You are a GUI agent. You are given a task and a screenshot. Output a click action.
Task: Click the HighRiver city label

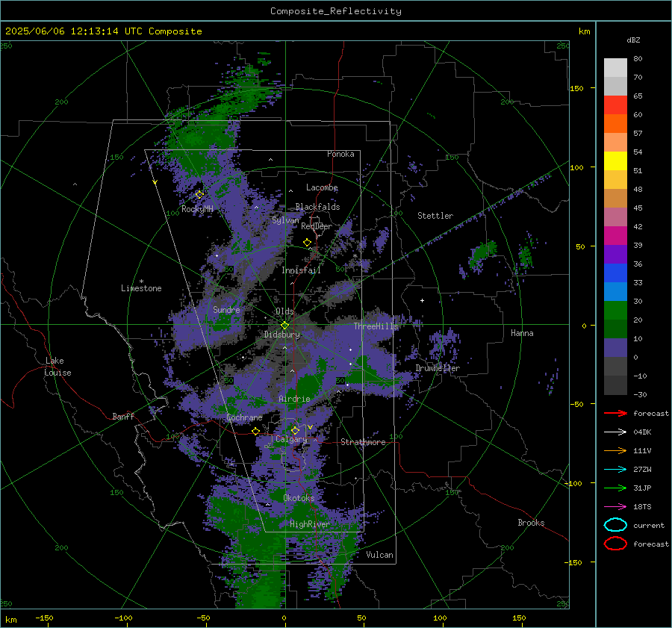point(310,524)
